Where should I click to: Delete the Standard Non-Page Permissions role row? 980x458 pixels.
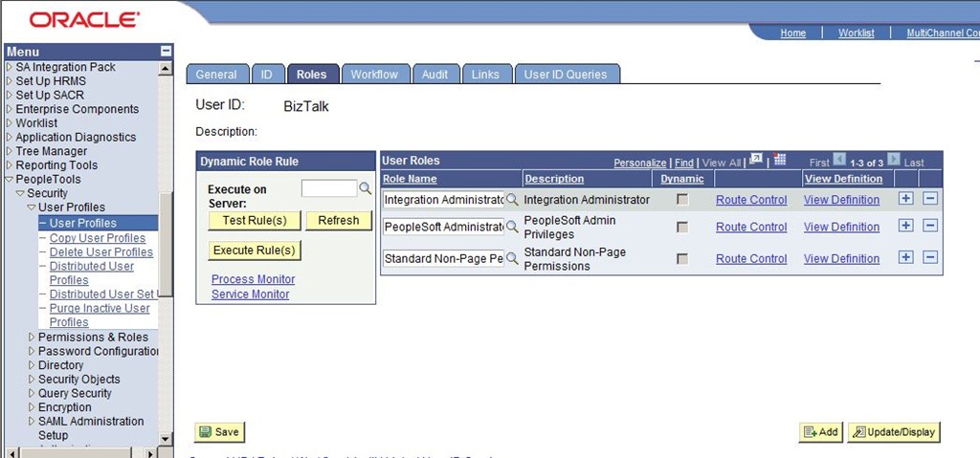pyautogui.click(x=930, y=257)
